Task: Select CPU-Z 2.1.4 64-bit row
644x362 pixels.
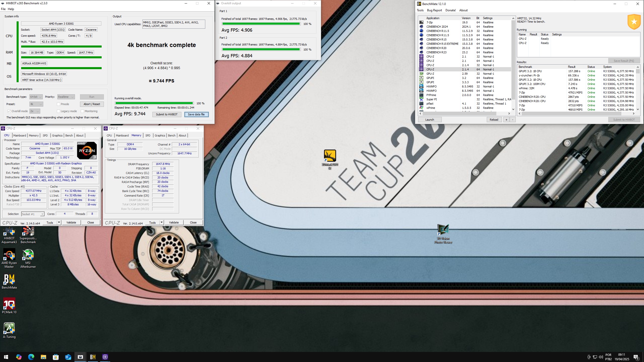Action: pyautogui.click(x=465, y=69)
